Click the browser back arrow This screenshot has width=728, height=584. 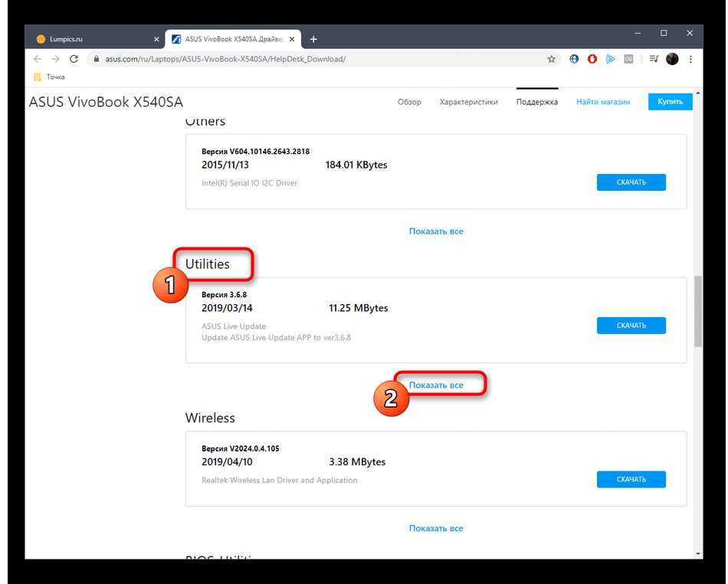[37, 59]
